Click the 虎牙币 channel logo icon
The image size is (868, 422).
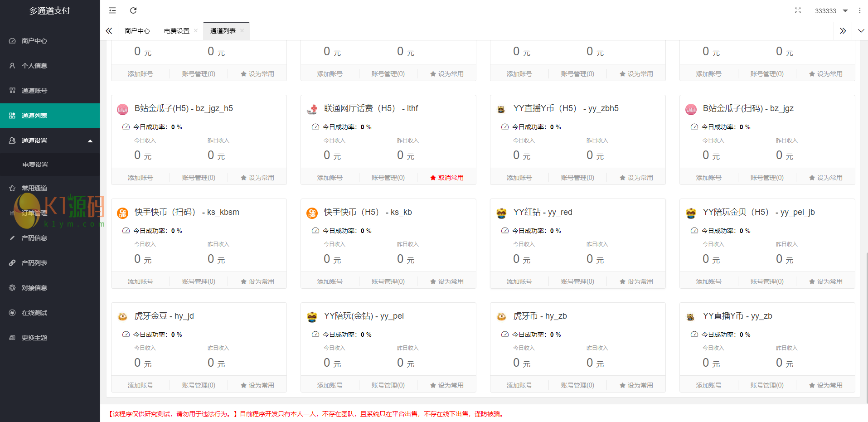tap(501, 317)
